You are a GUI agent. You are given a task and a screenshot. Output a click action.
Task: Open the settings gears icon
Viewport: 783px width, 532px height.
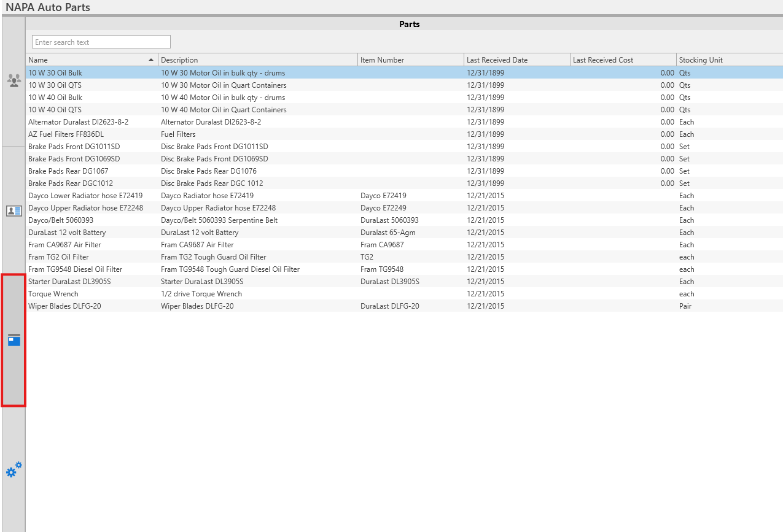pyautogui.click(x=14, y=470)
